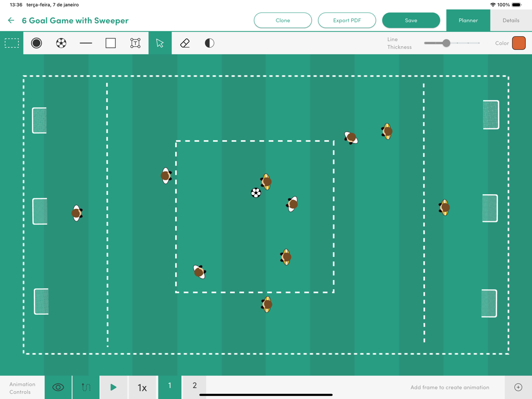This screenshot has width=532, height=399.
Task: Play the animation with the play button
Action: click(113, 387)
